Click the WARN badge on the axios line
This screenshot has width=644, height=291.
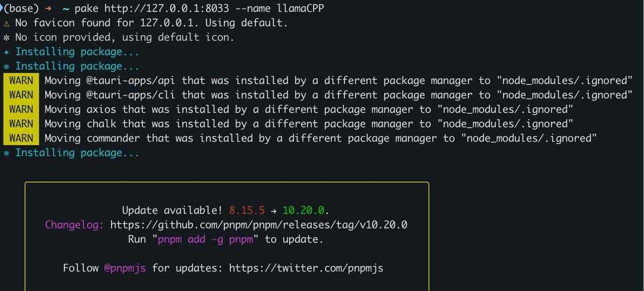[21, 109]
